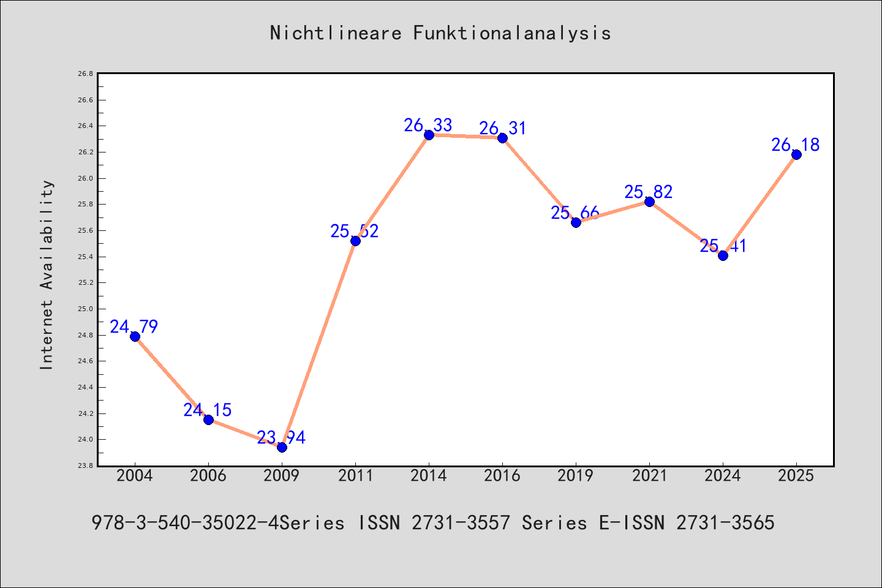Viewport: 882px width, 588px height.
Task: Click the x-axis label 2011
Action: [355, 476]
